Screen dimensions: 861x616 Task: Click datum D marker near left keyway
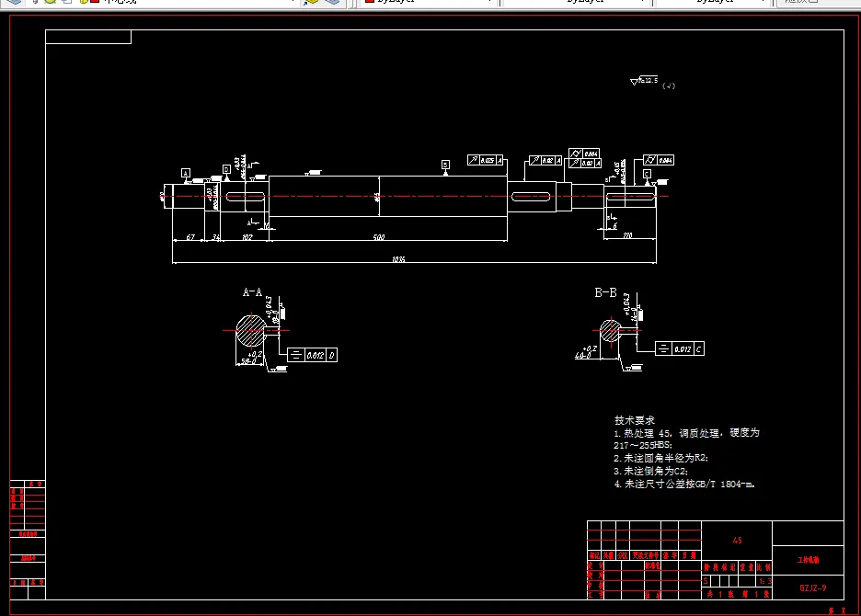226,169
